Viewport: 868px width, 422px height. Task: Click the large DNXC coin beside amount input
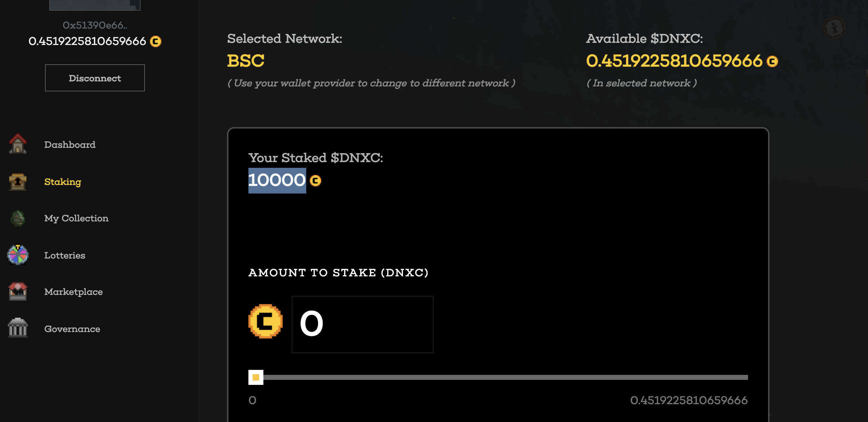click(x=266, y=321)
